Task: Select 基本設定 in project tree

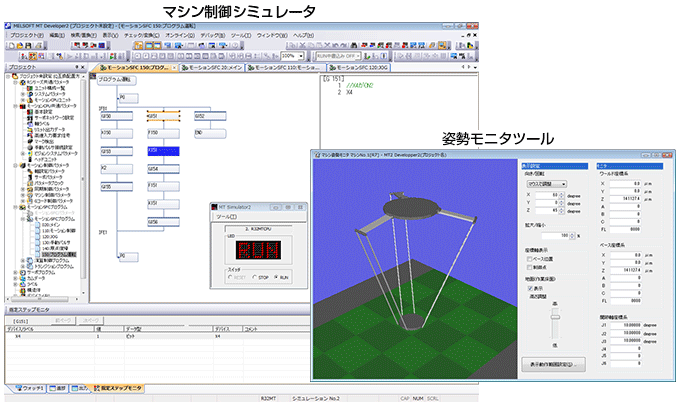Action: pyautogui.click(x=42, y=112)
